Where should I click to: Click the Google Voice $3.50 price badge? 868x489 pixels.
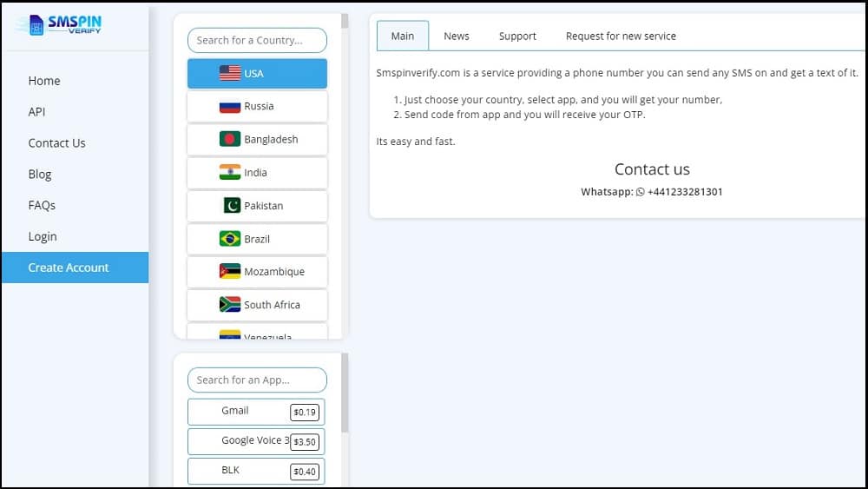click(305, 442)
